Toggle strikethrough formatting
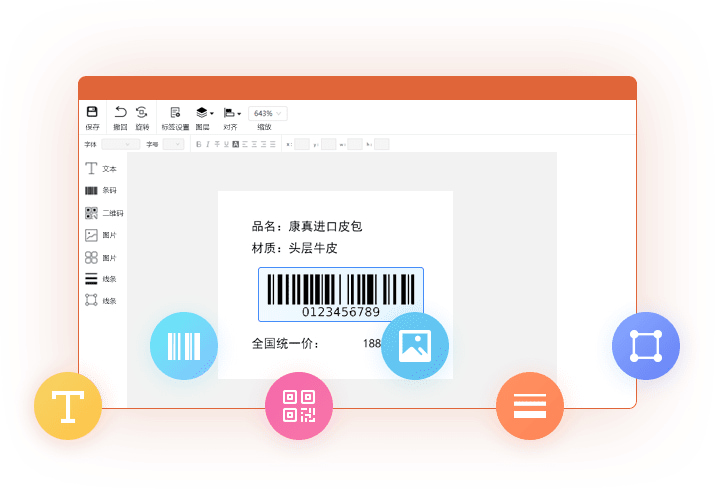Image resolution: width=715 pixels, height=489 pixels. [217, 145]
